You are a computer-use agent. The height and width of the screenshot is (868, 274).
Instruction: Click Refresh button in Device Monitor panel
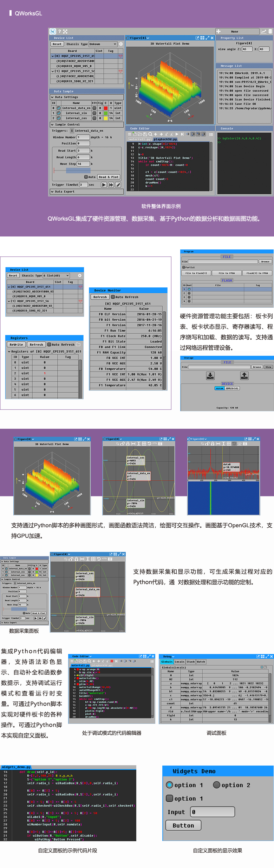tap(100, 297)
